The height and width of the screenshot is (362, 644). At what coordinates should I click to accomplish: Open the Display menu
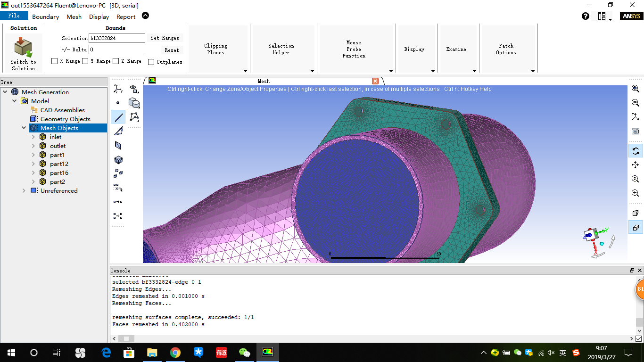pyautogui.click(x=99, y=16)
